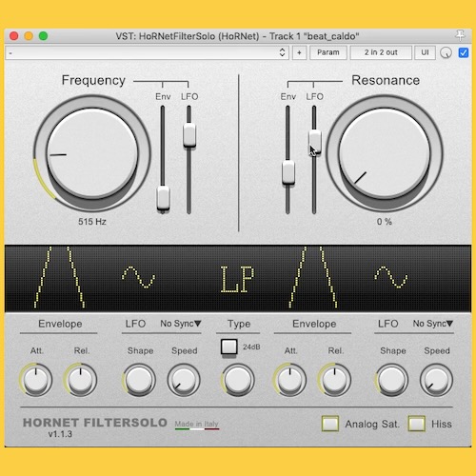Click the Made in Italy label
476x476 pixels.
[x=197, y=424]
